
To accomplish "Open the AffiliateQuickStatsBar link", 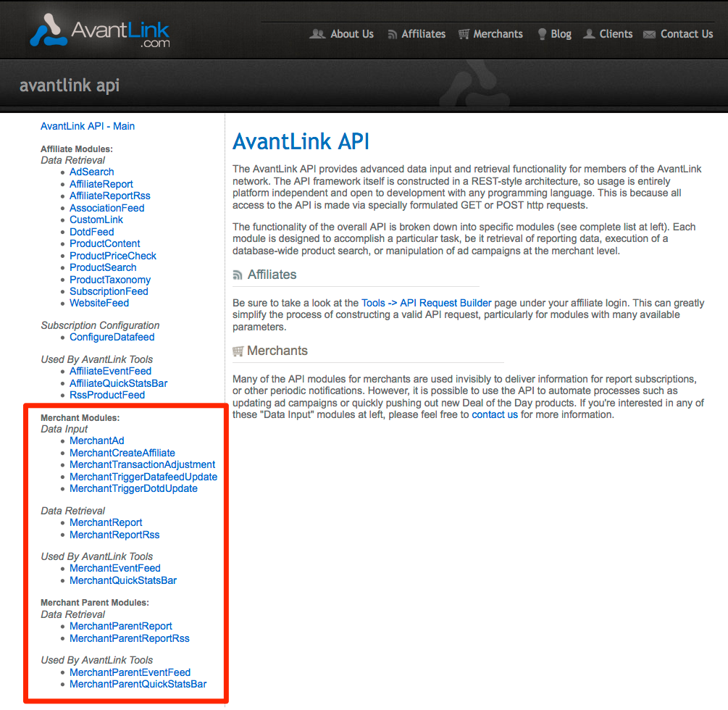I will pyautogui.click(x=118, y=383).
